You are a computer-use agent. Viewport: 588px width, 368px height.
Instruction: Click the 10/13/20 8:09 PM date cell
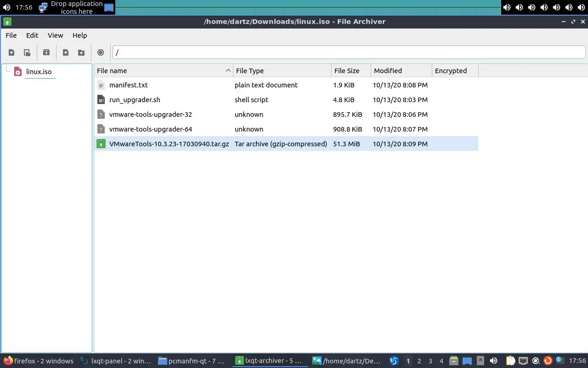(x=400, y=144)
